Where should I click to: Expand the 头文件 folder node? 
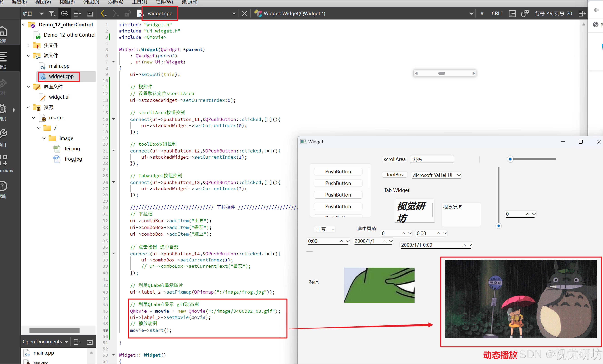pyautogui.click(x=28, y=45)
